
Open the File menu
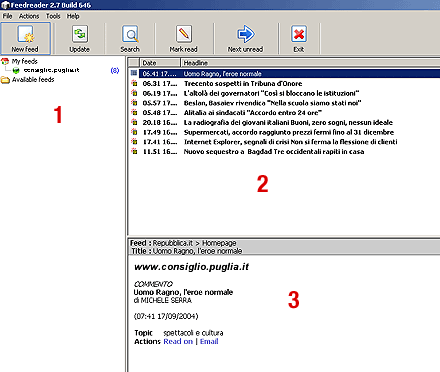coord(7,16)
